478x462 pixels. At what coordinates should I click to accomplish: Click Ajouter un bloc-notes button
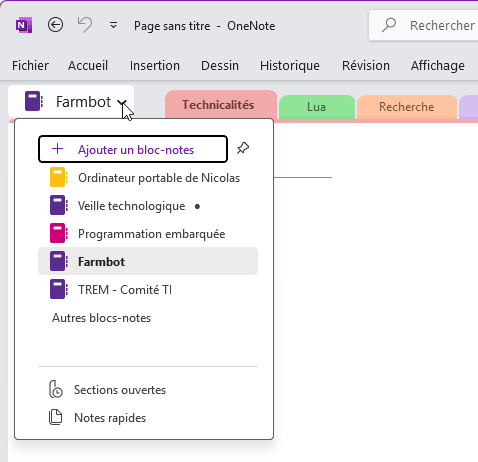133,149
